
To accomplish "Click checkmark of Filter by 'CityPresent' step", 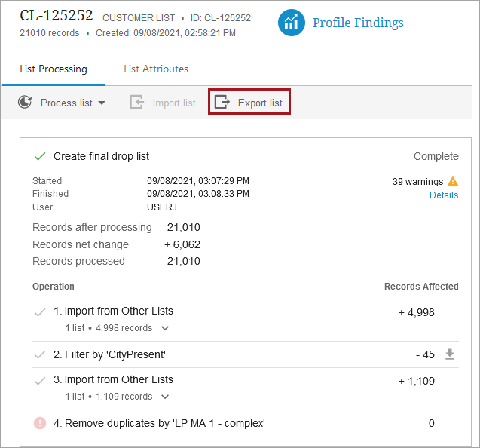I will 40,354.
